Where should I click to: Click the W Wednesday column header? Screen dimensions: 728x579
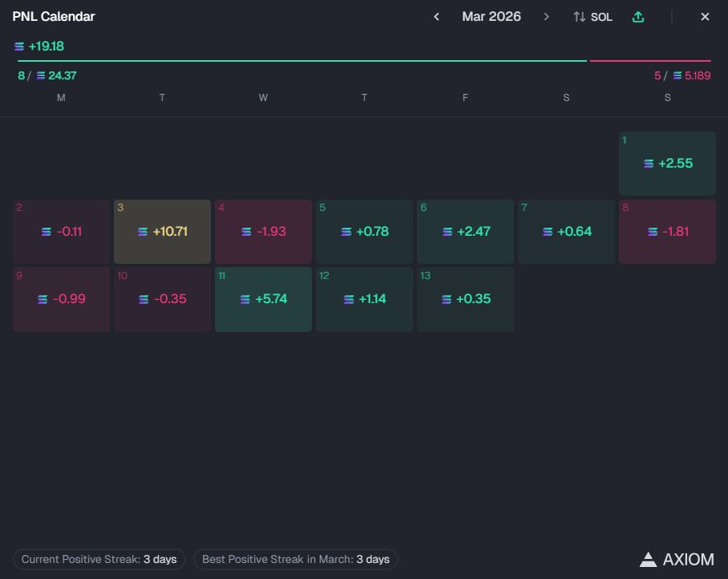263,98
